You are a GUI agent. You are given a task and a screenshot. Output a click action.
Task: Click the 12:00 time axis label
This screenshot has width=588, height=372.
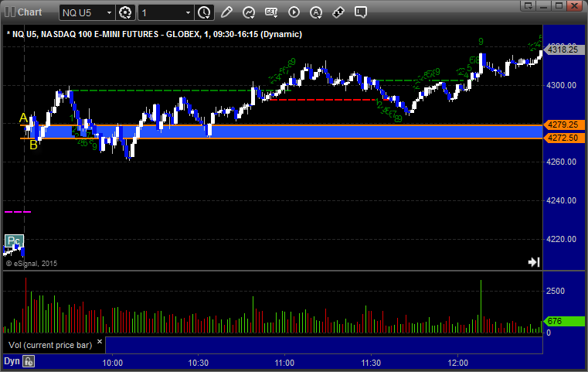pos(458,363)
